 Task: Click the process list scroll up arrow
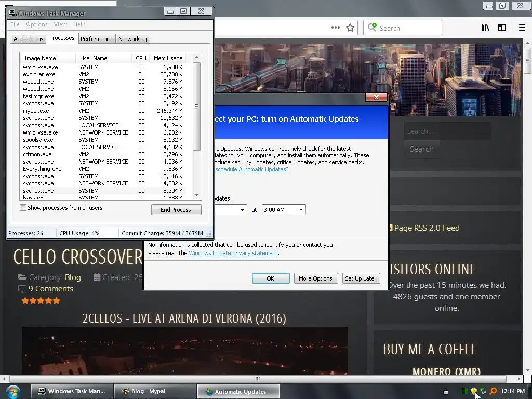(196, 58)
